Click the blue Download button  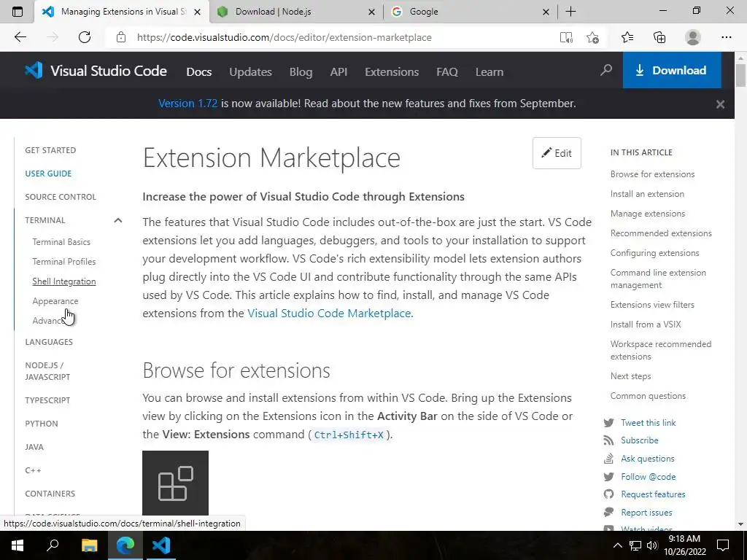(x=672, y=71)
